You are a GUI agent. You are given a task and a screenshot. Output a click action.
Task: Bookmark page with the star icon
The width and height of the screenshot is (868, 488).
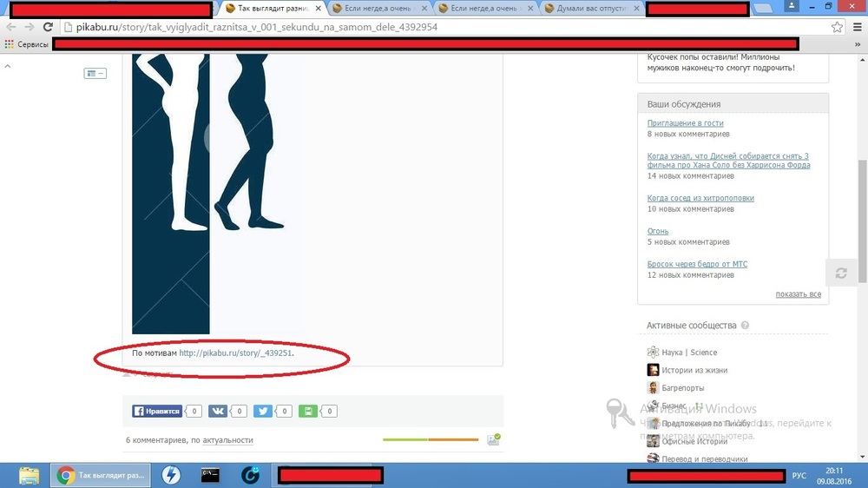tap(837, 27)
